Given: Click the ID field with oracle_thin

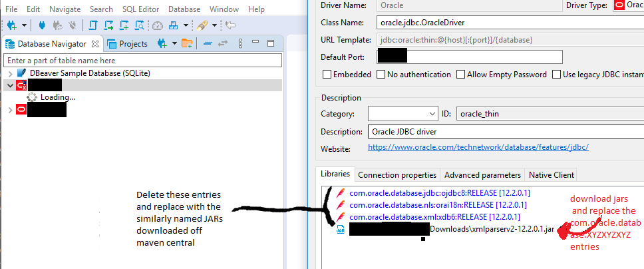Looking at the screenshot, I should (550, 113).
